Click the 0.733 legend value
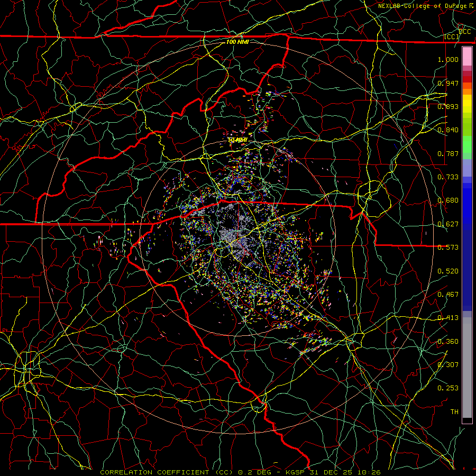This screenshot has height=476, width=476. 448,177
